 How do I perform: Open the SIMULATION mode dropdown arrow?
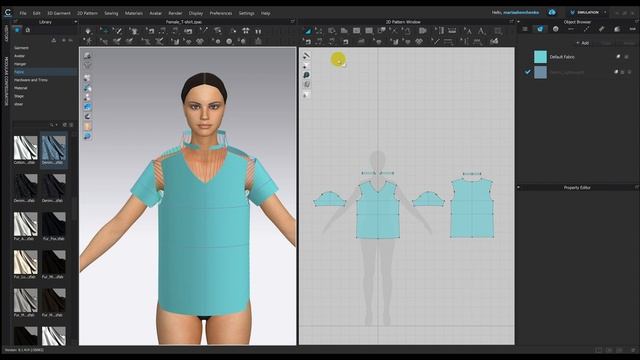coord(605,12)
